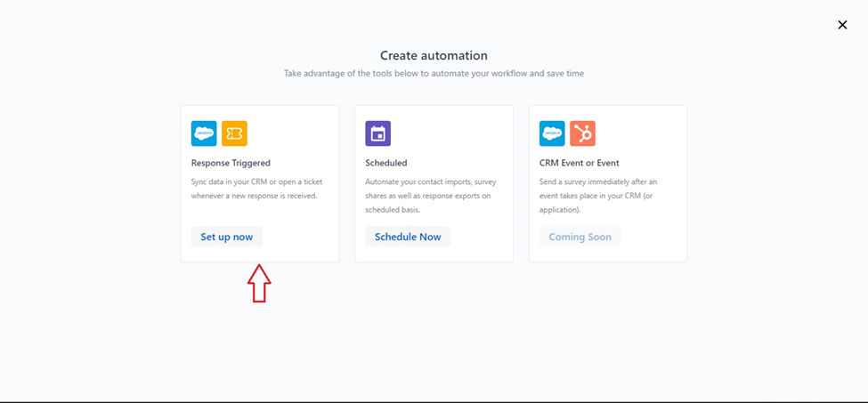Click the Create automation page heading
868x403 pixels.
tap(434, 55)
